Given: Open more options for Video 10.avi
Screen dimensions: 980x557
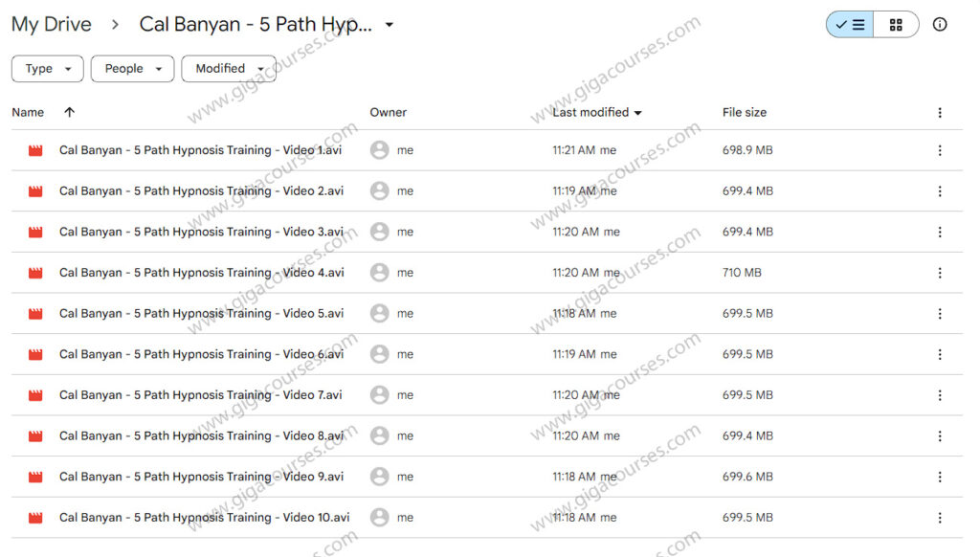Looking at the screenshot, I should pos(939,517).
